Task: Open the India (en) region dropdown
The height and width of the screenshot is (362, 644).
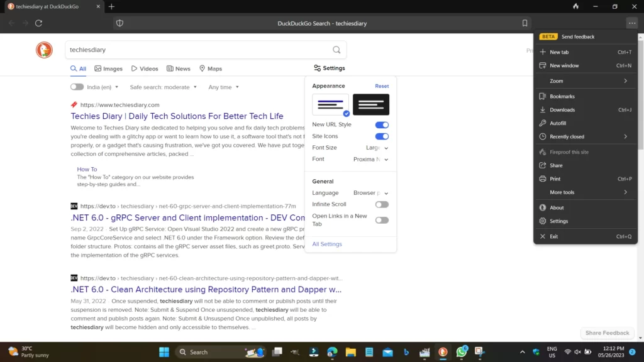Action: click(x=103, y=87)
